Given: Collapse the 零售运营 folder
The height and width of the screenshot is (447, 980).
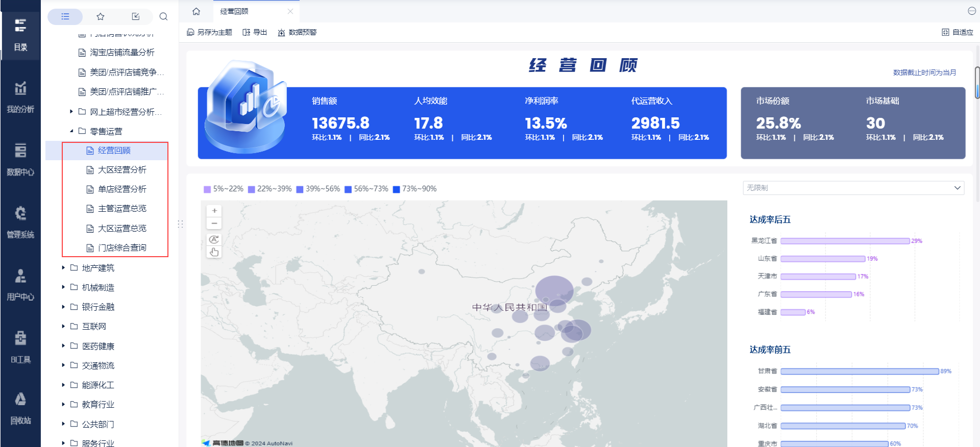Looking at the screenshot, I should [x=71, y=131].
